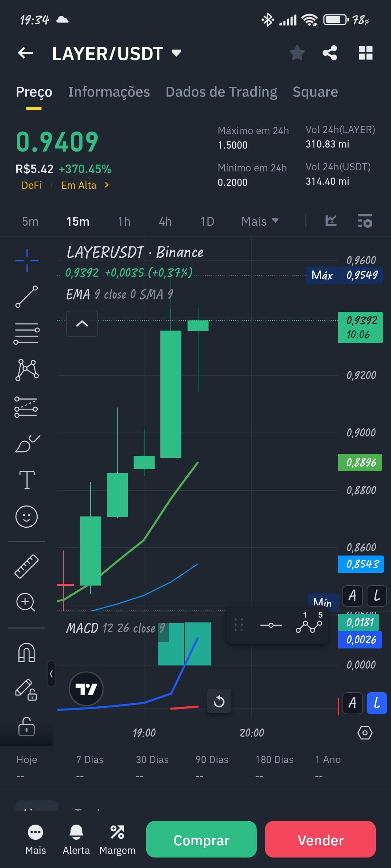Switch to the Informações tab
Viewport: 391px width, 868px height.
tap(109, 92)
